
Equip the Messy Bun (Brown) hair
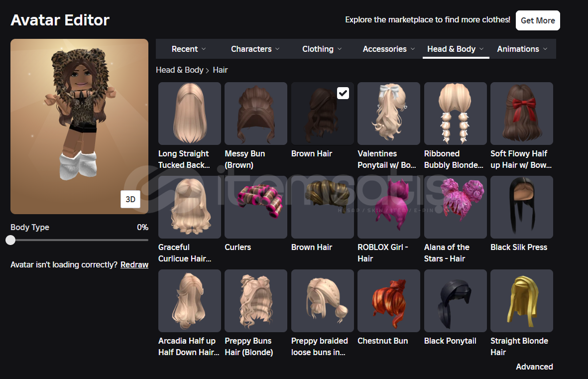[256, 114]
